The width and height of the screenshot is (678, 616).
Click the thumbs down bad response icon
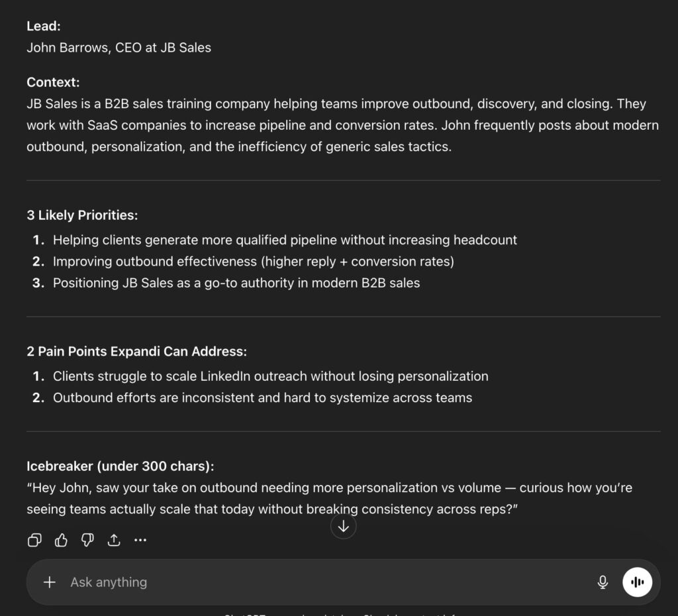coord(87,540)
